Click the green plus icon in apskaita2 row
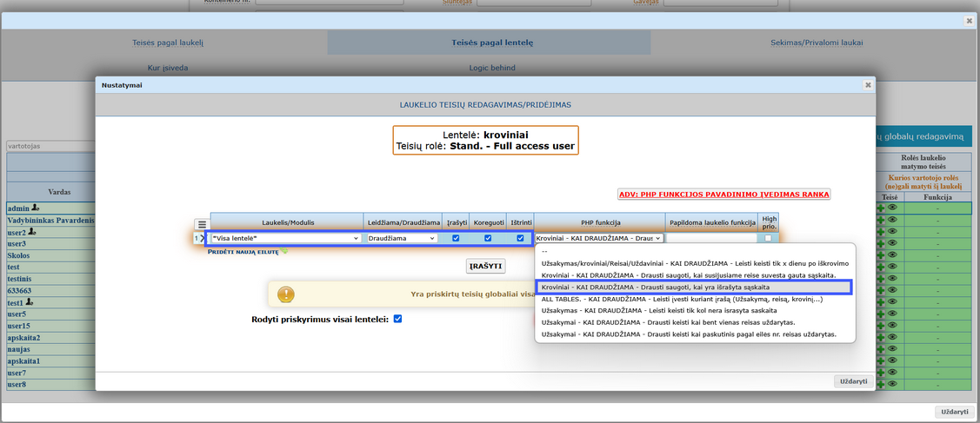Image resolution: width=980 pixels, height=423 pixels. coord(881,338)
